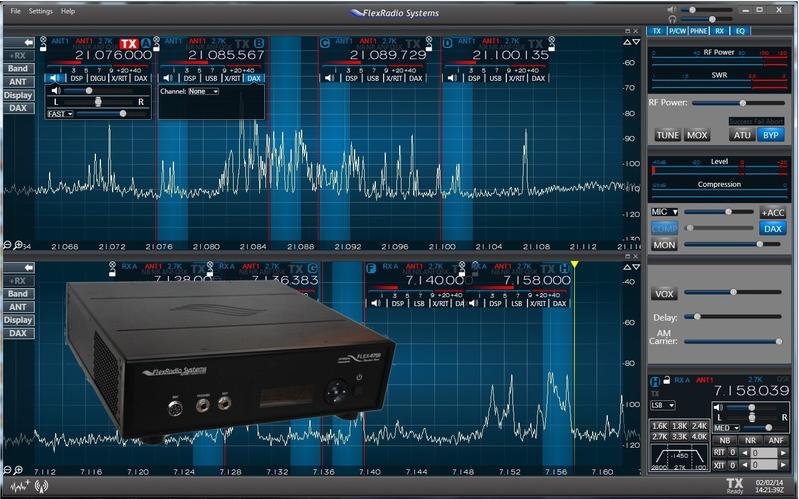The height and width of the screenshot is (499, 799).
Task: Switch to the P/CW tab
Action: pyautogui.click(x=677, y=31)
